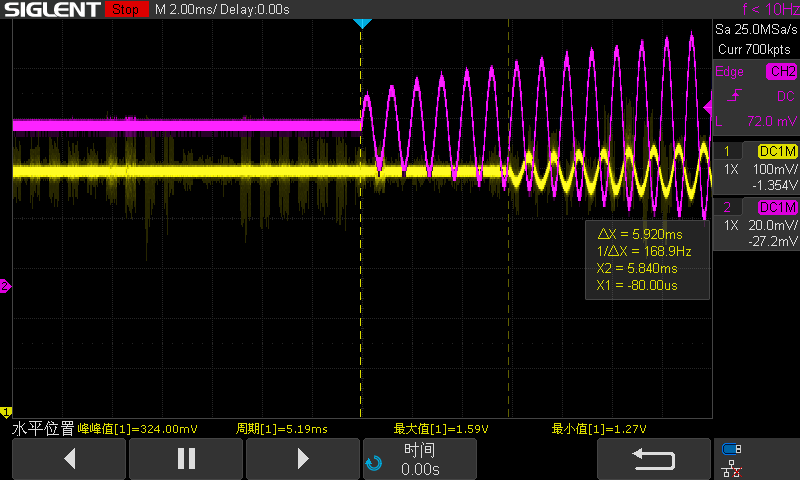Click the 周期[1]=5.19ms measurement
The height and width of the screenshot is (480, 800).
pyautogui.click(x=282, y=429)
